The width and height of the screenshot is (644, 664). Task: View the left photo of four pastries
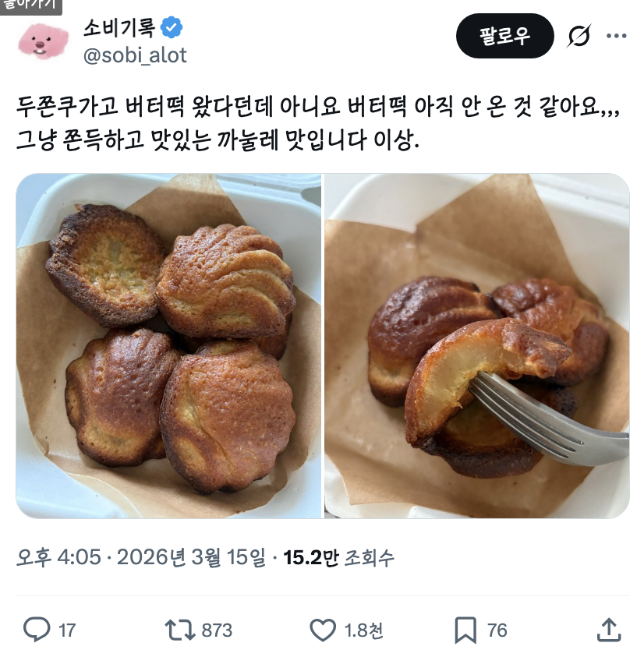tap(169, 345)
